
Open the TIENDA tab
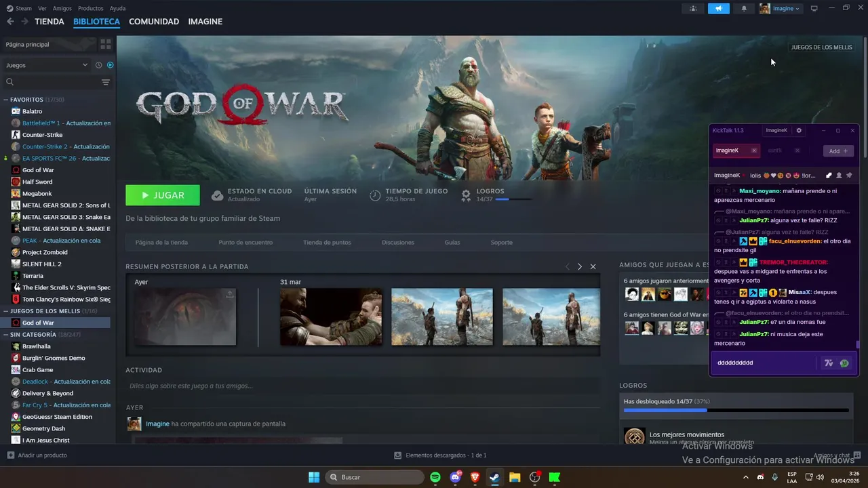pyautogui.click(x=50, y=22)
